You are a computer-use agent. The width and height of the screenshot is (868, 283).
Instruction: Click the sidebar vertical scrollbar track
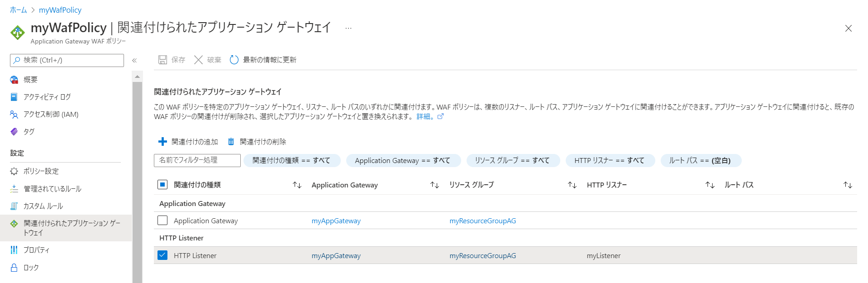click(137, 181)
